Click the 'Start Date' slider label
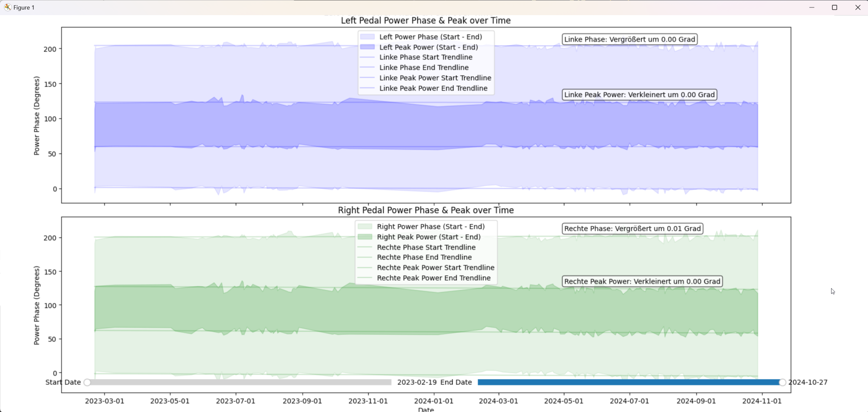This screenshot has height=412, width=868. click(x=63, y=383)
